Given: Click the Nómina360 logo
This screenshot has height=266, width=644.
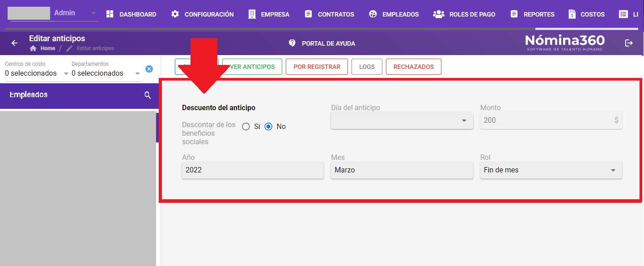Looking at the screenshot, I should 565,43.
